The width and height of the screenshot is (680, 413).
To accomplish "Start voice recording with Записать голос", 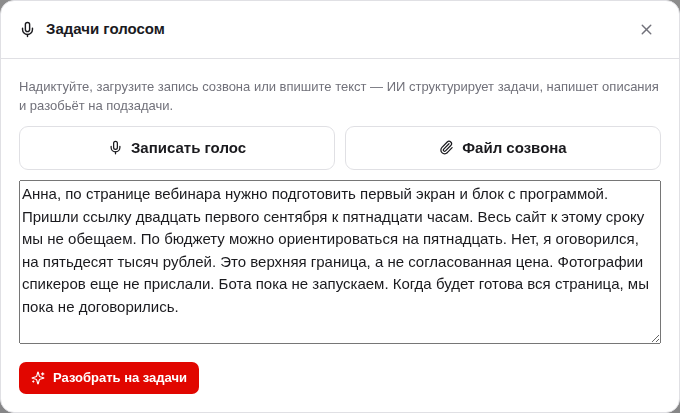I will (x=177, y=148).
